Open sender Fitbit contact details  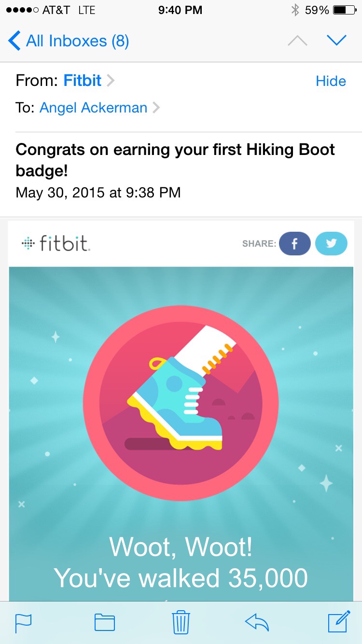[x=83, y=81]
